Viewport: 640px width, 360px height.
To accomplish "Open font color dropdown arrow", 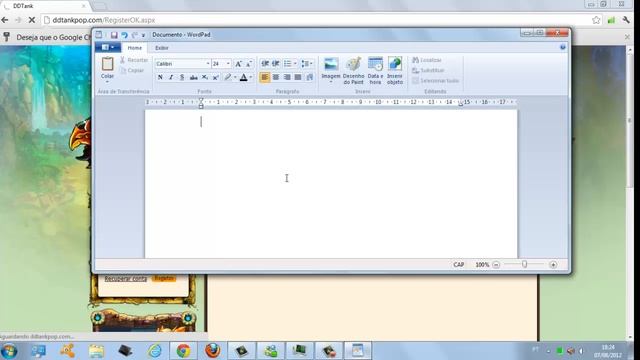I will pos(251,77).
